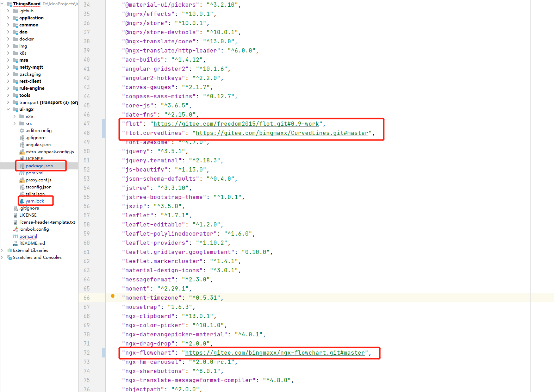
Task: Click the angular.json file icon
Action: pyautogui.click(x=22, y=145)
